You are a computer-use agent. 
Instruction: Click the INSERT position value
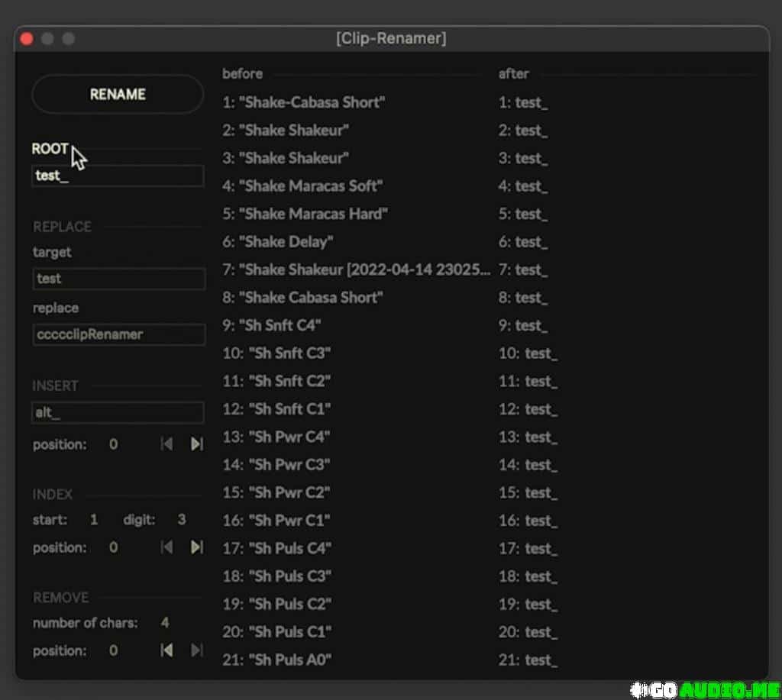tap(114, 444)
